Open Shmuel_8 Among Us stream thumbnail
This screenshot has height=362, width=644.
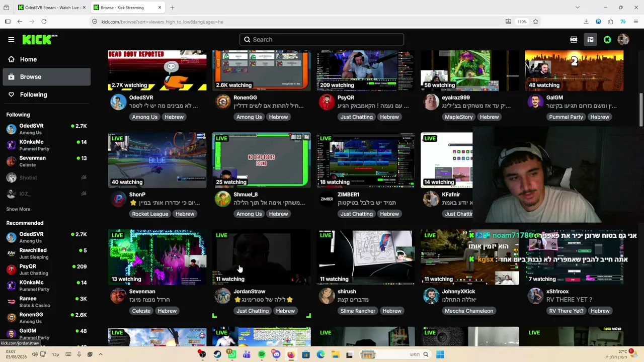(x=262, y=160)
